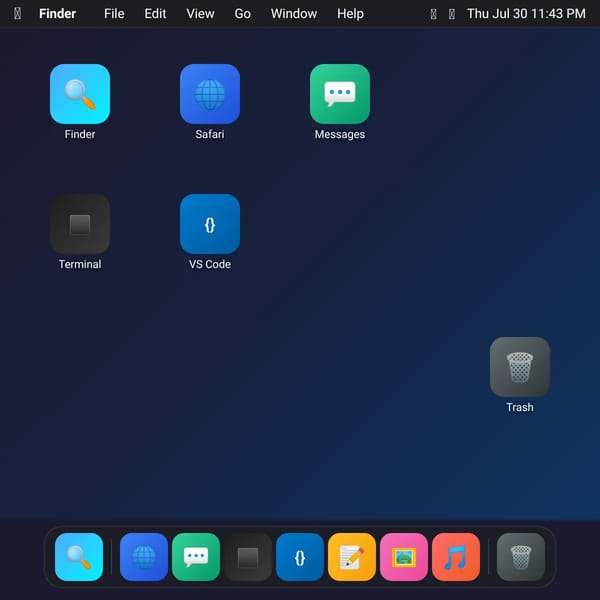Click the status icon left of the date
The width and height of the screenshot is (600, 600).
pyautogui.click(x=452, y=14)
